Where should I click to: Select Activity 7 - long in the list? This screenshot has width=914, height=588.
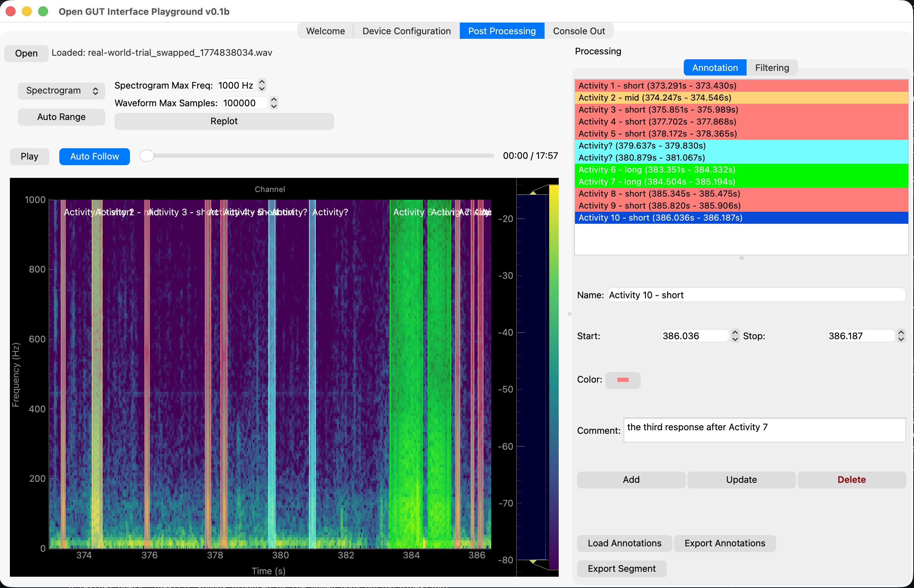pos(741,182)
